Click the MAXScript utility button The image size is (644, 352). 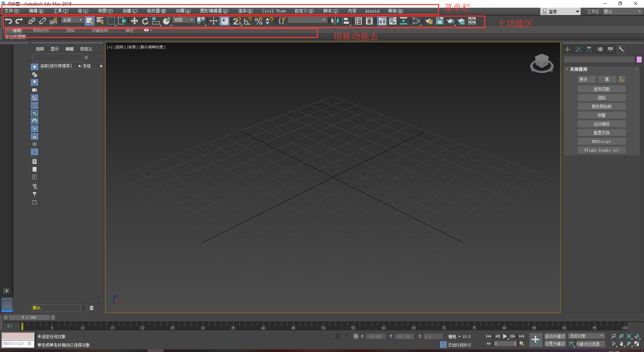(x=601, y=141)
